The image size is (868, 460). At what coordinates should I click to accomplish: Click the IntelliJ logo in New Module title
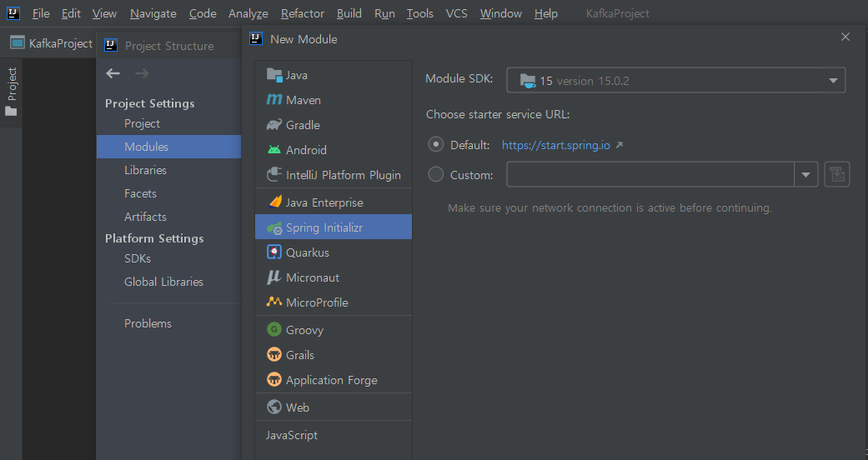click(256, 38)
